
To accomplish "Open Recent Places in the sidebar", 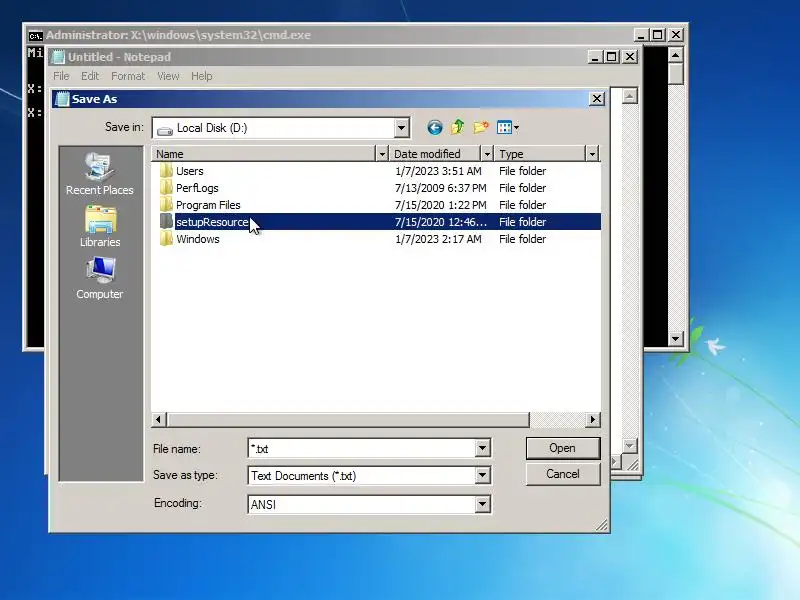I will tap(99, 173).
